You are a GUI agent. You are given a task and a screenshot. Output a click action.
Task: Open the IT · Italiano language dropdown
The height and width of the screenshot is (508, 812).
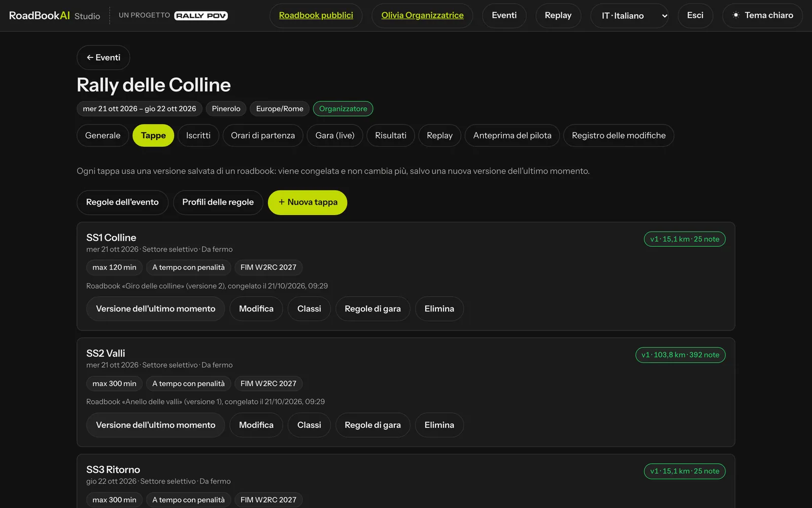click(x=629, y=16)
